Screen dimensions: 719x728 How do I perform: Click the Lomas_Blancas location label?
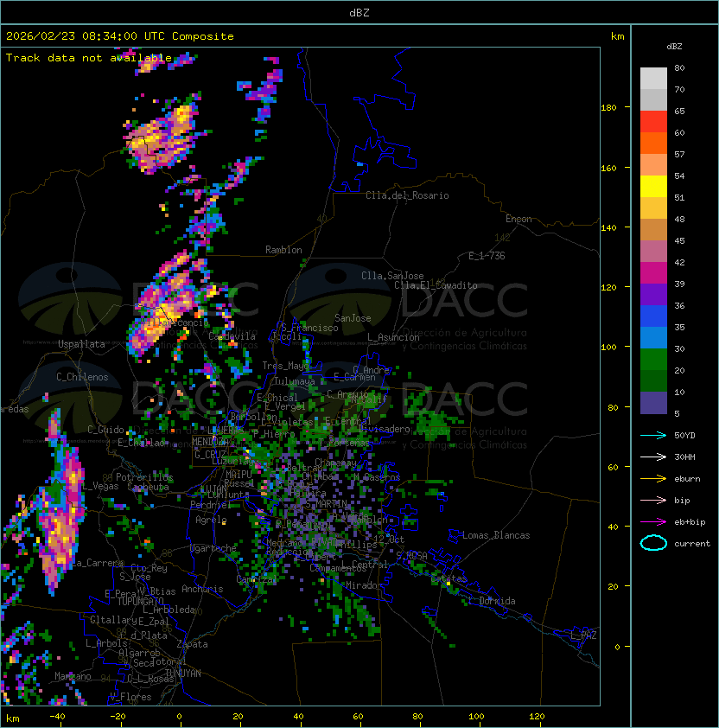pos(496,535)
